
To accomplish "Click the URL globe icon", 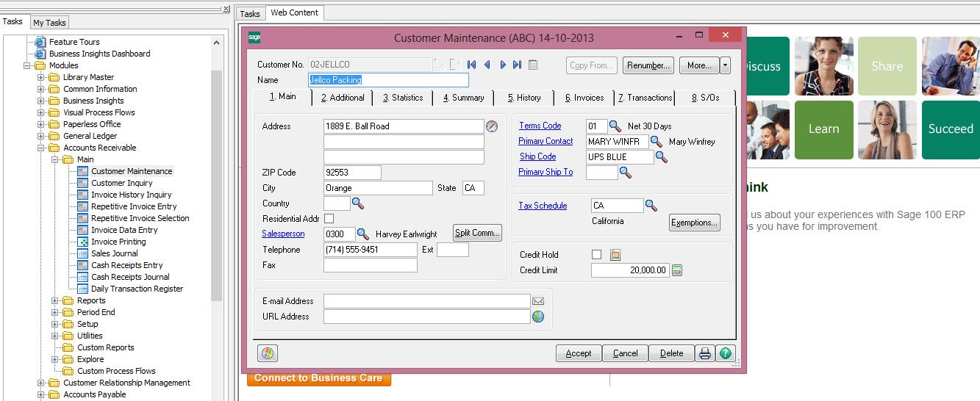I will 538,317.
